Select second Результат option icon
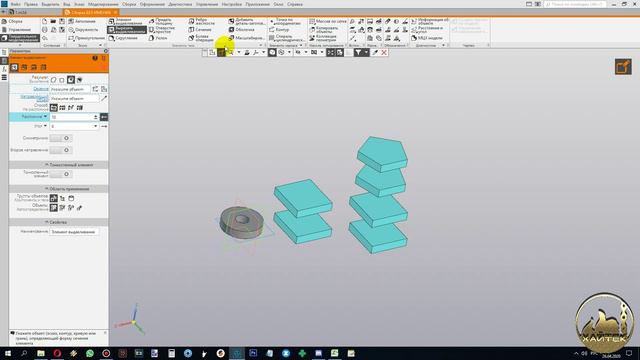The image size is (640, 360). (62, 80)
